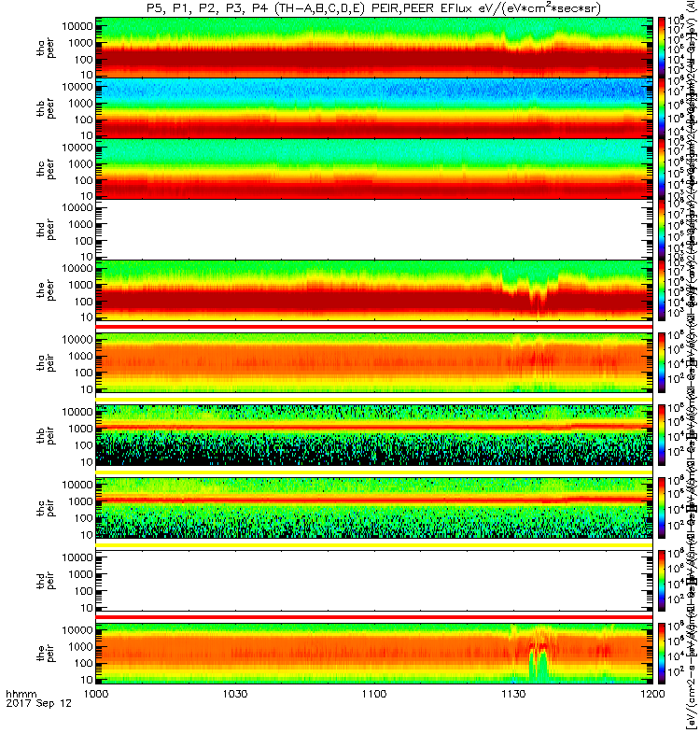Click the thb peir color scale bar
This screenshot has height=747, width=700.
pos(662,435)
